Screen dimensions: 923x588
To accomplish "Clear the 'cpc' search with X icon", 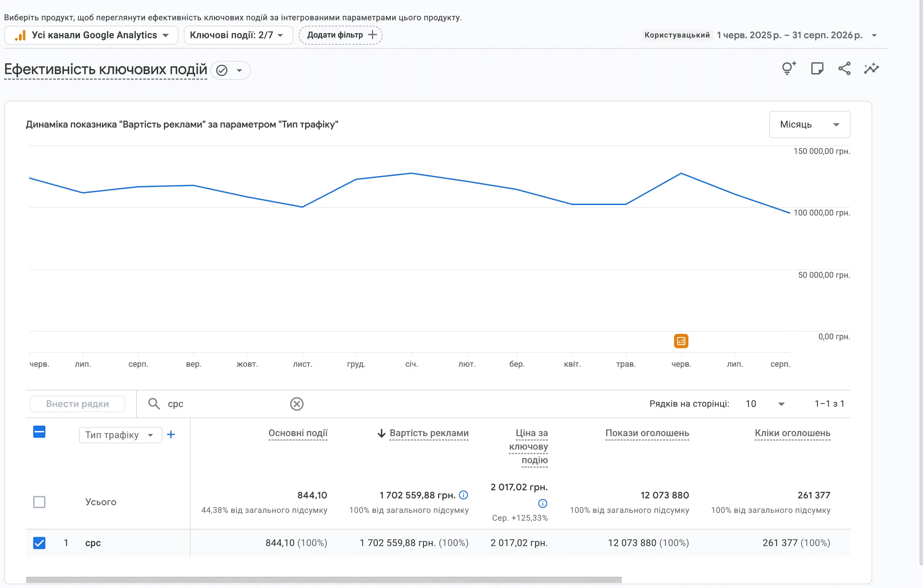I will [297, 404].
